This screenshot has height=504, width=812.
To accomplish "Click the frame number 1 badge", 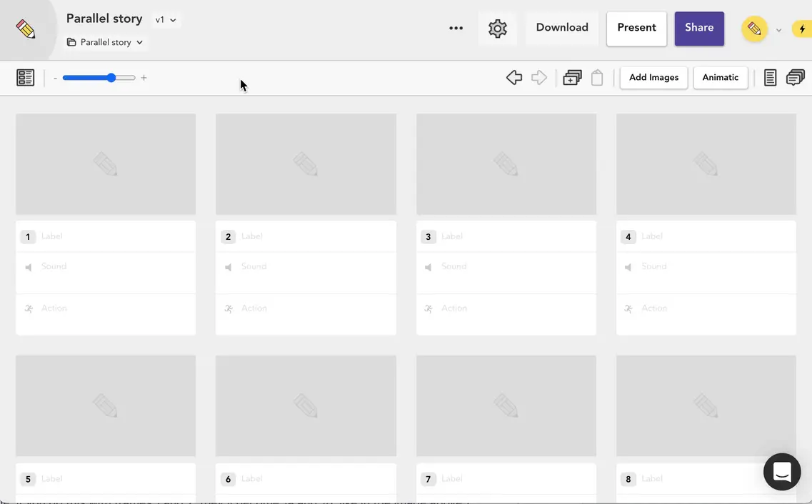I will (x=28, y=237).
